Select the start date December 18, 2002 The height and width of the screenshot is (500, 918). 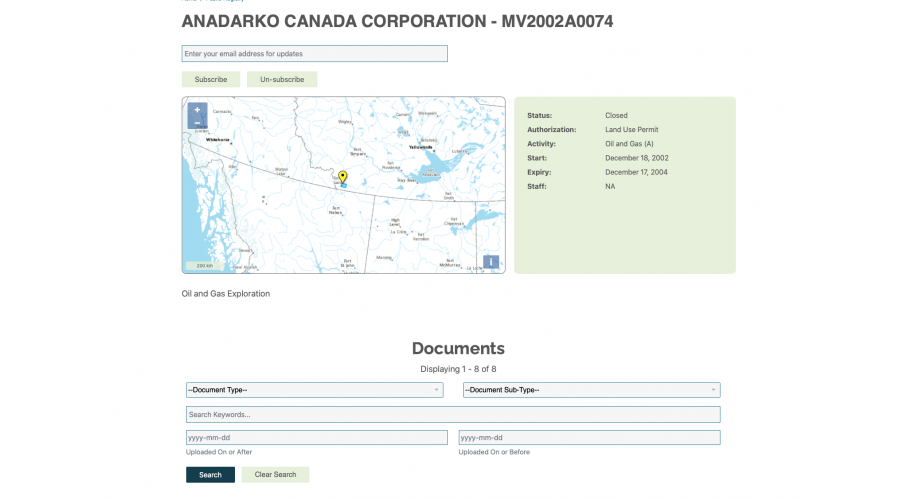[x=637, y=158]
